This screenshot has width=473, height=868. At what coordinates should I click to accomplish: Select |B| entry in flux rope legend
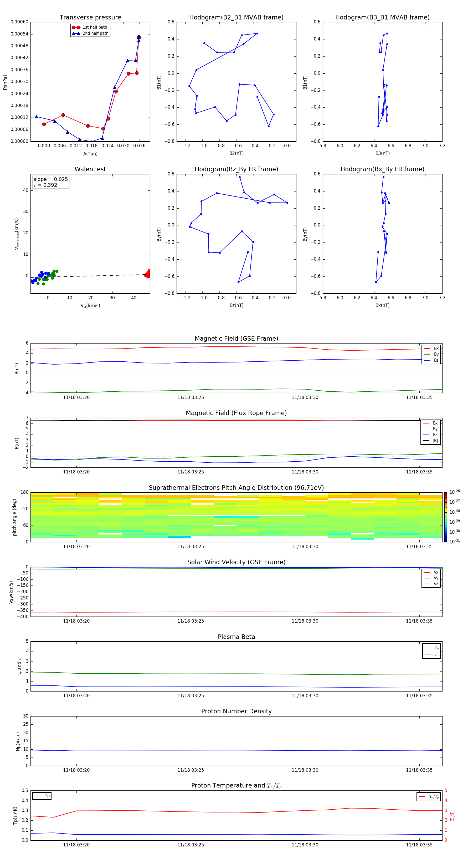click(431, 441)
